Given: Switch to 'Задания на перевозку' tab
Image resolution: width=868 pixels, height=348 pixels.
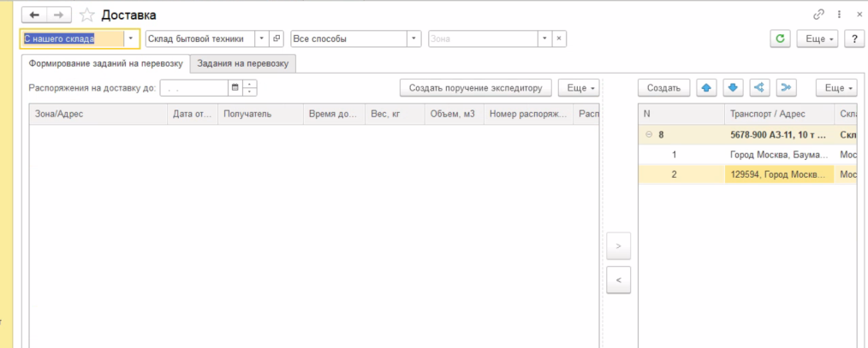Looking at the screenshot, I should 243,63.
